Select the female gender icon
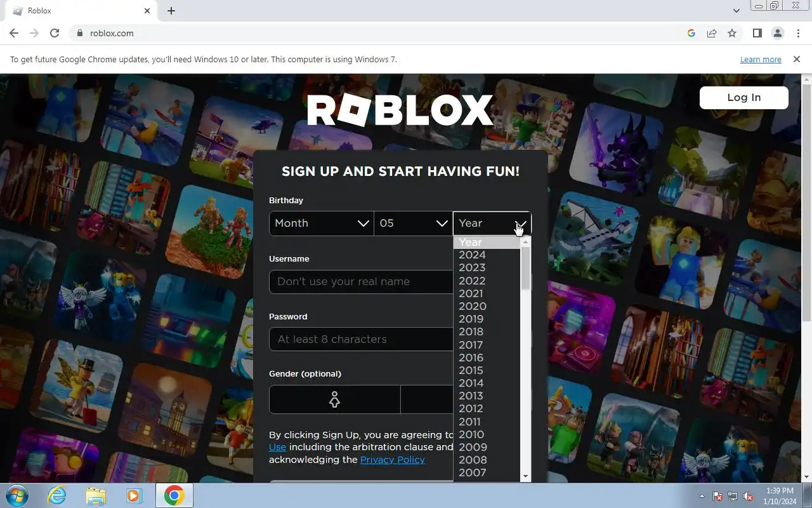 pos(334,399)
